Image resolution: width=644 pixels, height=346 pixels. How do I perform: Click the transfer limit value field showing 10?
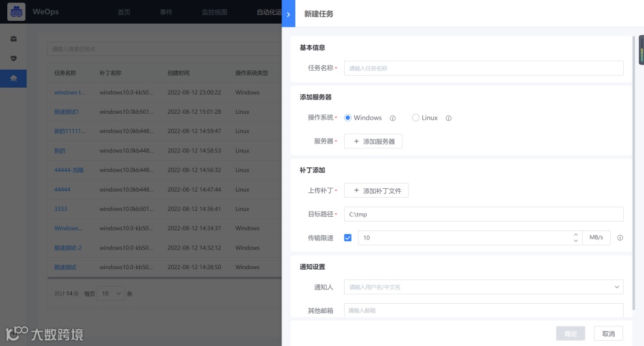tap(470, 238)
